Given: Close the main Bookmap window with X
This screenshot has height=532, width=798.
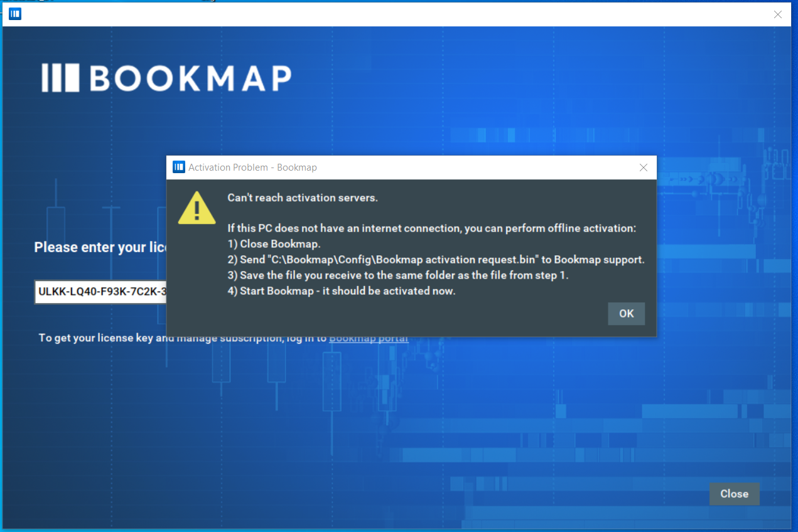Looking at the screenshot, I should click(777, 14).
